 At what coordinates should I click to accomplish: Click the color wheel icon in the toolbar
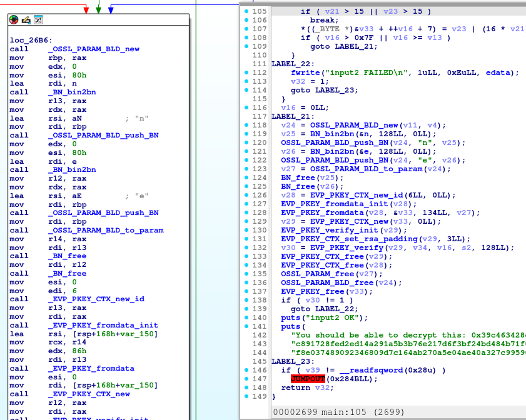tap(13, 19)
